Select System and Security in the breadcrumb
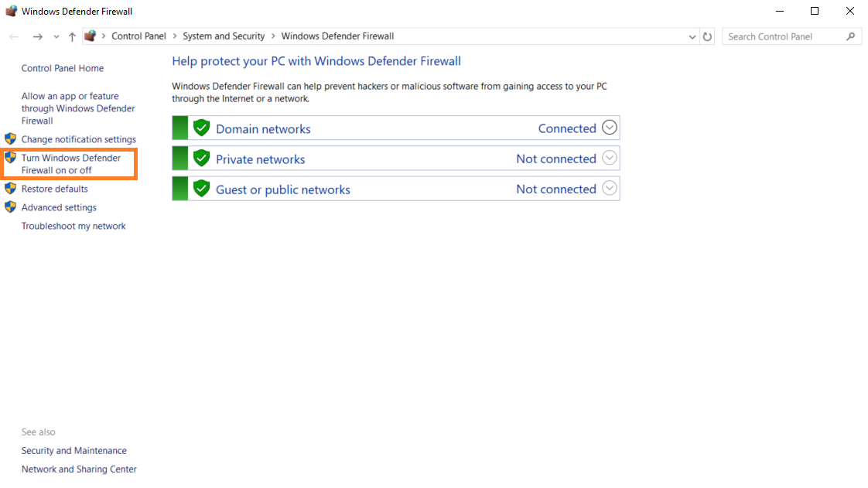The width and height of the screenshot is (868, 488). (x=224, y=36)
